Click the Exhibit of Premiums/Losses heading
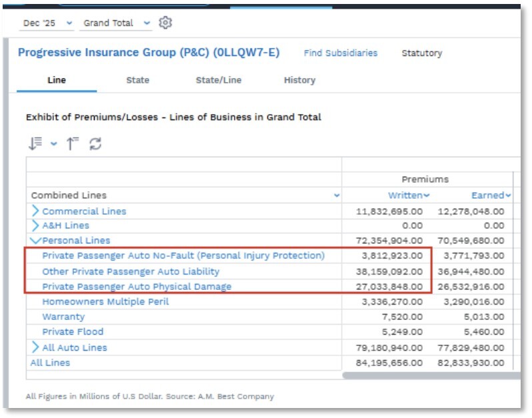 [173, 117]
